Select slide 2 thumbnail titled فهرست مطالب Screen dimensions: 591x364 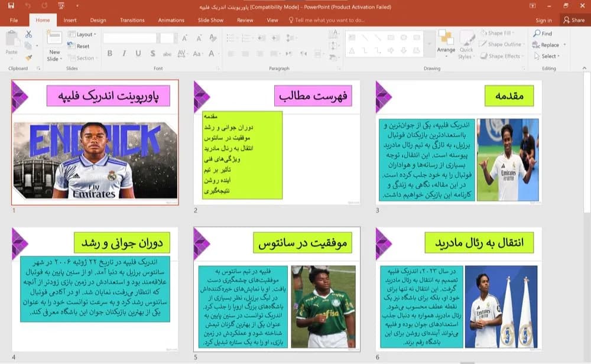coord(277,142)
